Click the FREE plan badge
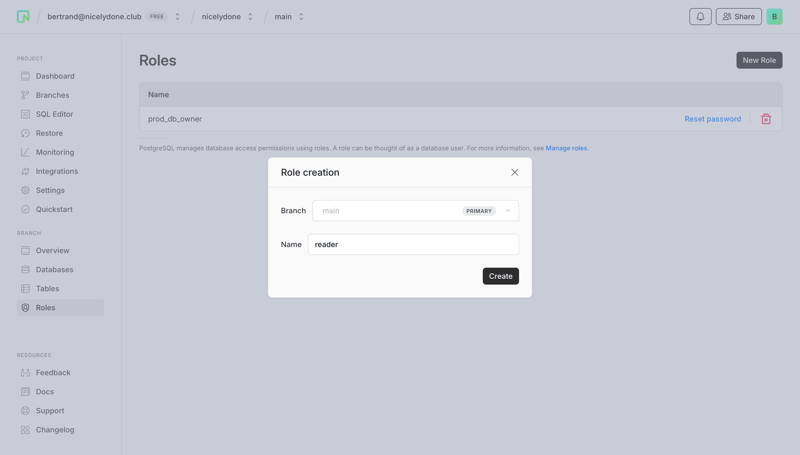 point(157,16)
